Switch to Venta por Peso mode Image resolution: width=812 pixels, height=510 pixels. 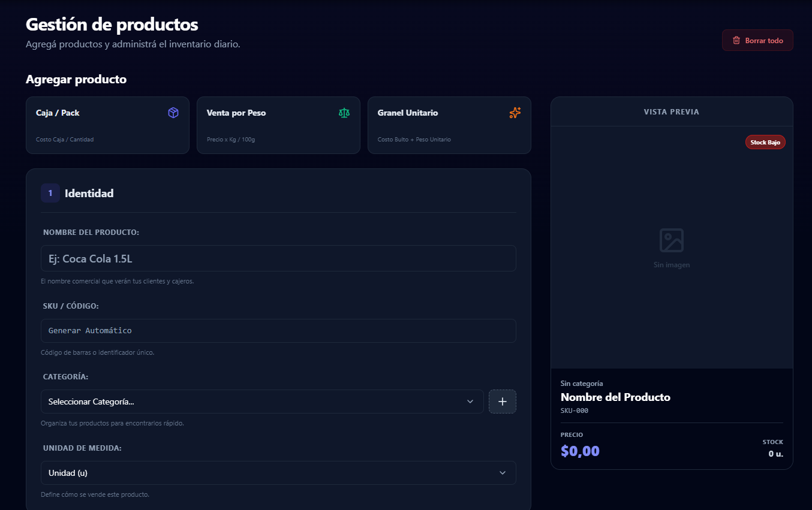click(278, 125)
